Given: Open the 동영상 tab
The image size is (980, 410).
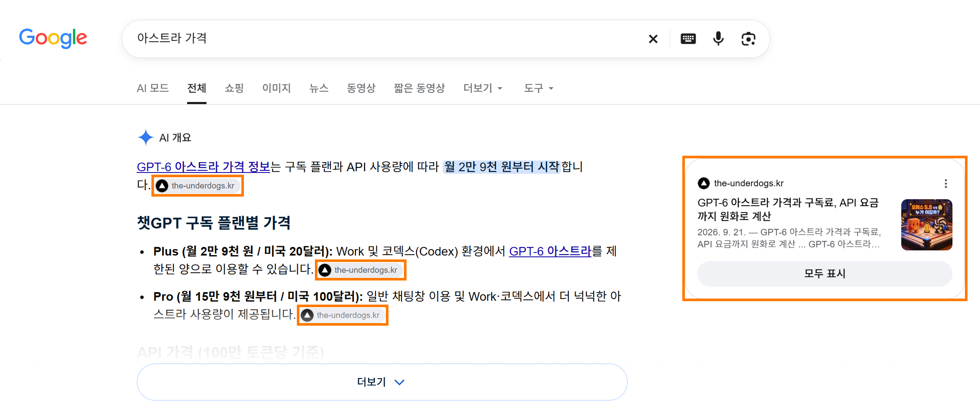Looking at the screenshot, I should click(x=361, y=88).
